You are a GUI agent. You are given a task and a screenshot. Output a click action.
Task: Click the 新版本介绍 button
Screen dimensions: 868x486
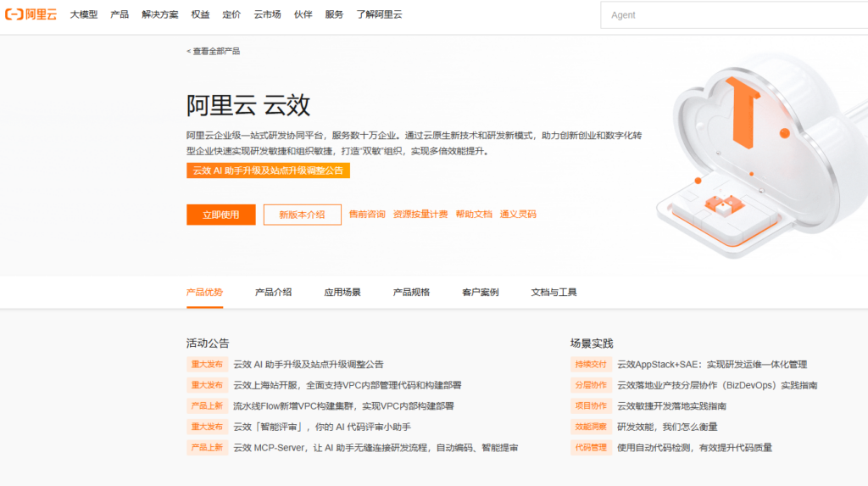(x=303, y=215)
